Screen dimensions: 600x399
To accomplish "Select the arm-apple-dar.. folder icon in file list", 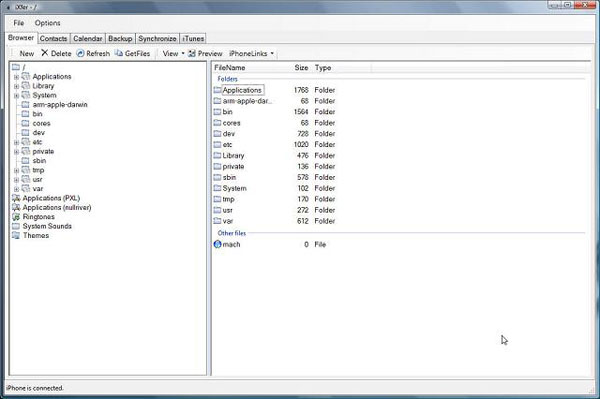I will click(217, 101).
